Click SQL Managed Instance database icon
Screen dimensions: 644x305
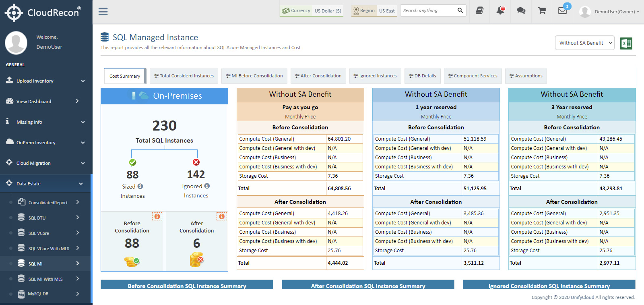click(x=105, y=37)
